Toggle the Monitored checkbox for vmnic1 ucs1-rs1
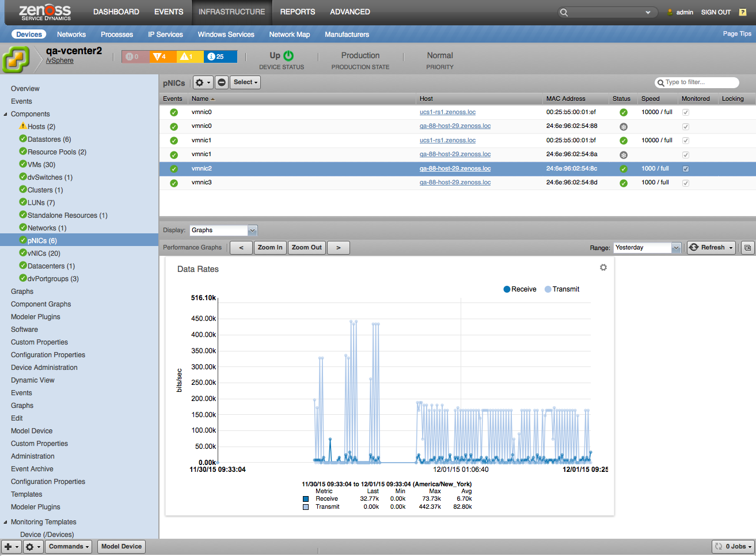This screenshot has height=556, width=756. pyautogui.click(x=686, y=141)
